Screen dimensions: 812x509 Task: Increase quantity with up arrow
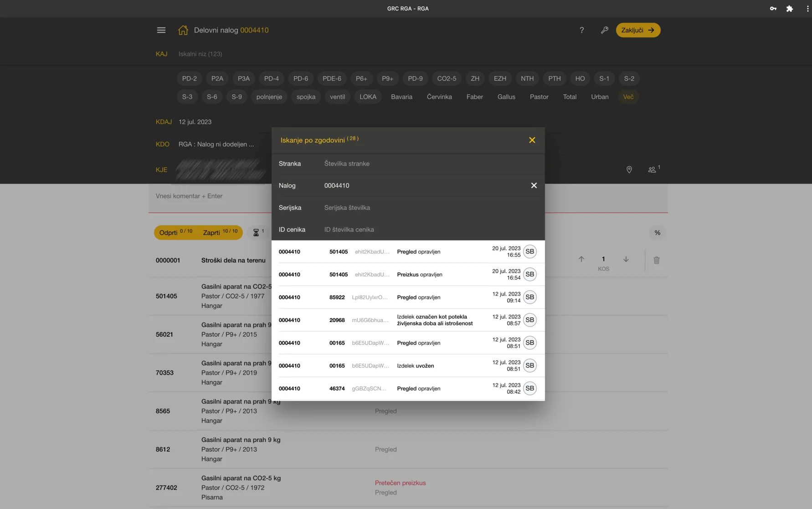tap(581, 259)
